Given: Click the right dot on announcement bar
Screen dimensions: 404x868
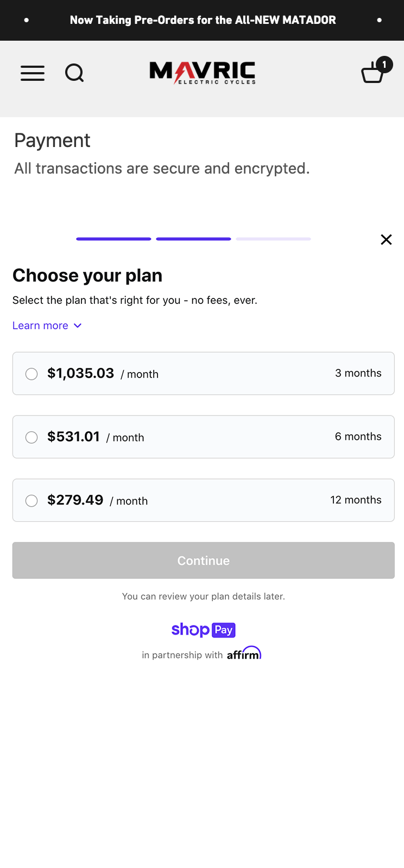Looking at the screenshot, I should [x=379, y=20].
